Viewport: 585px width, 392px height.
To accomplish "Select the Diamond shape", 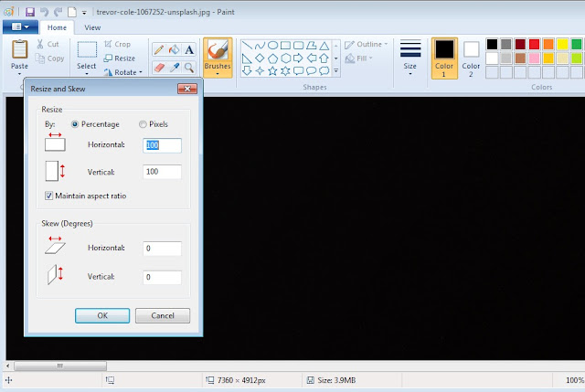I will (260, 58).
